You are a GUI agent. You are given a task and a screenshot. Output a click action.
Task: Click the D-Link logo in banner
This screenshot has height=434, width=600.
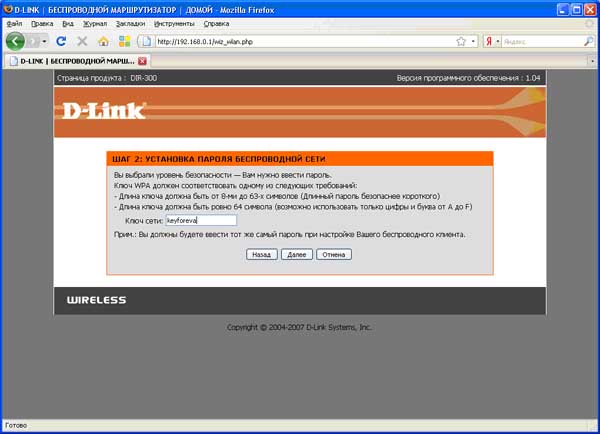click(104, 111)
